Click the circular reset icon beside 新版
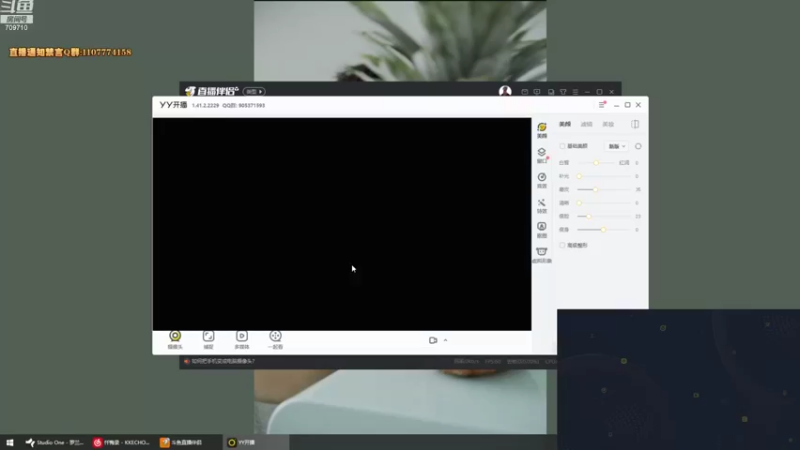Image resolution: width=800 pixels, height=450 pixels. point(638,146)
